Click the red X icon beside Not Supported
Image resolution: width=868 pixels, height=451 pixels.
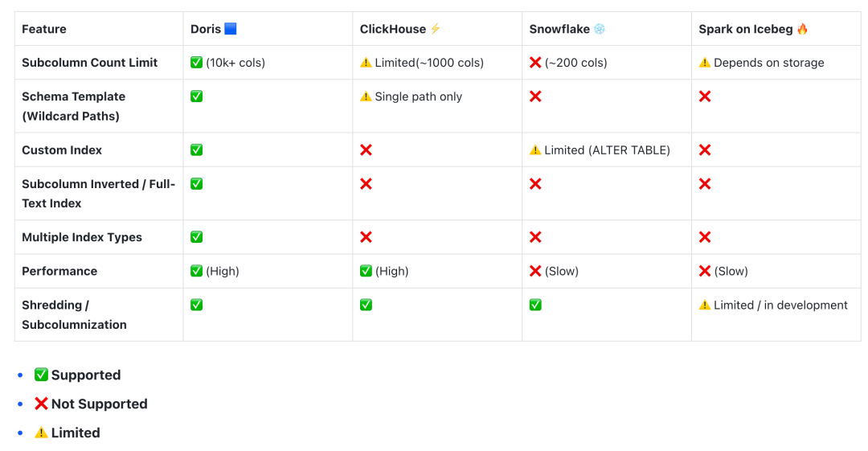point(41,404)
